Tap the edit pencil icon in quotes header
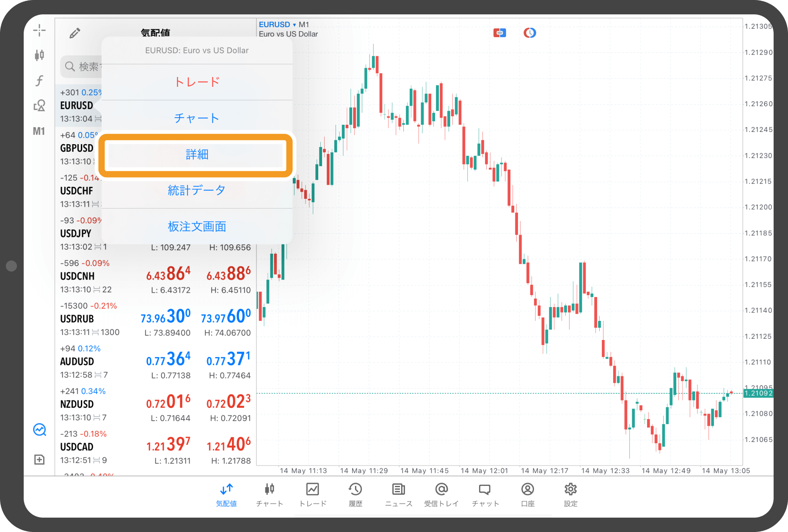The height and width of the screenshot is (532, 788). click(x=75, y=33)
